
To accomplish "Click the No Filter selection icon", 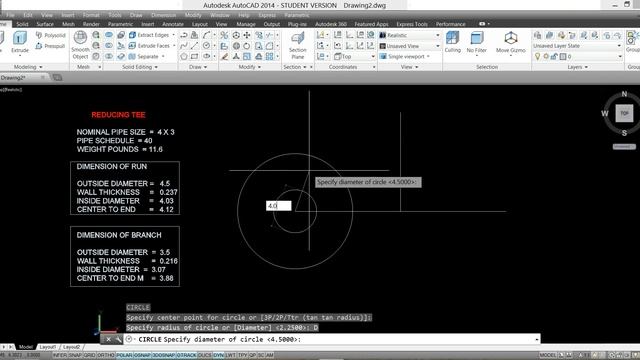I will 476,42.
